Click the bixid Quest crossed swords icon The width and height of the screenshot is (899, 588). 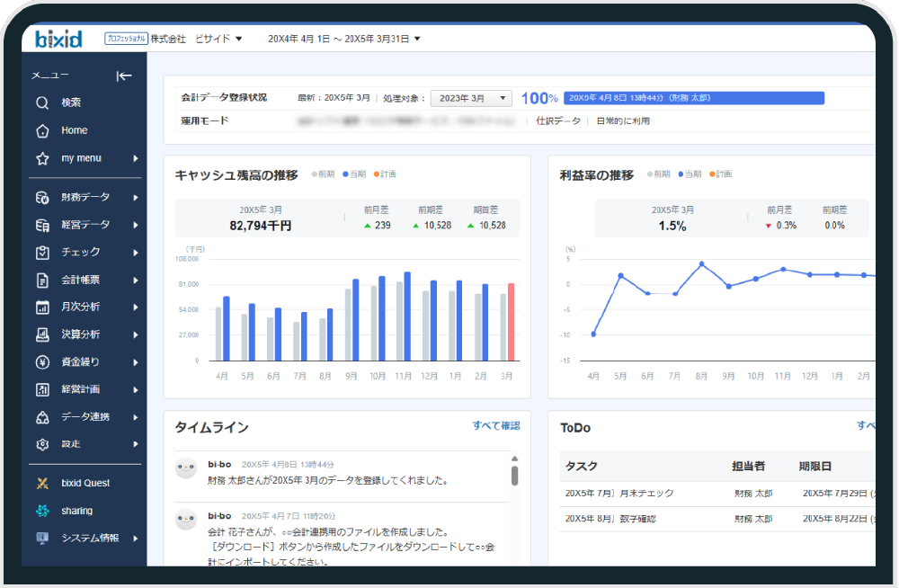(x=42, y=483)
